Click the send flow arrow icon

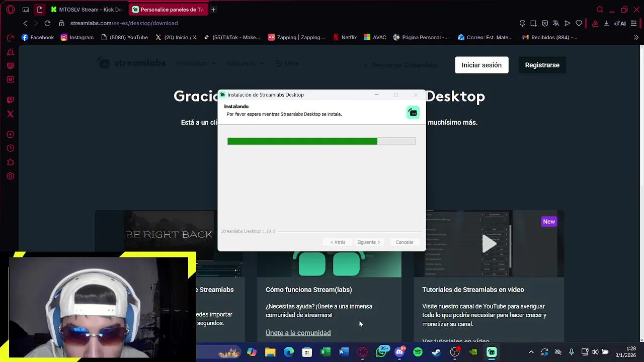coord(567,23)
